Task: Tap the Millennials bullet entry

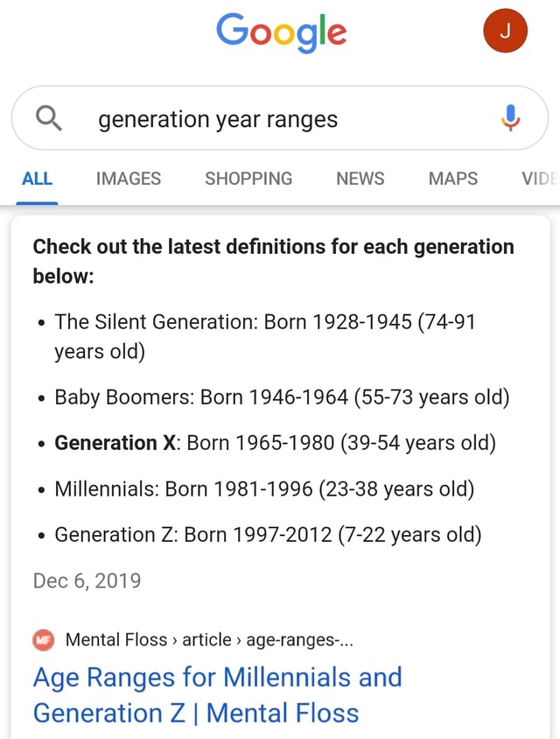Action: [x=265, y=489]
